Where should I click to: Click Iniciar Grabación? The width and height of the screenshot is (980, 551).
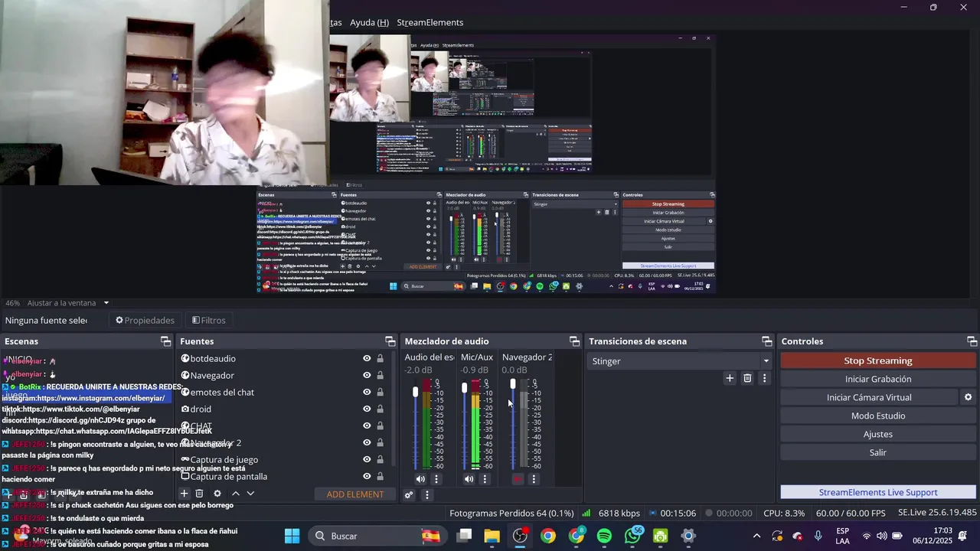tap(877, 379)
